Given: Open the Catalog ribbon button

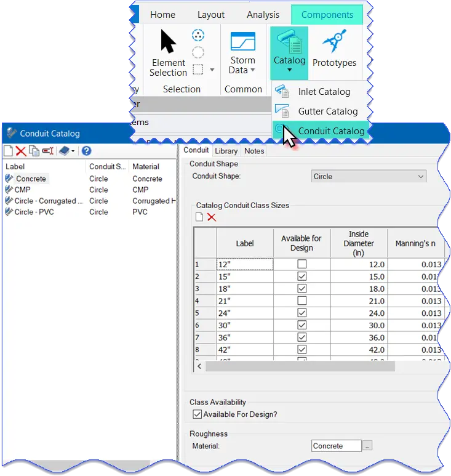Looking at the screenshot, I should tap(289, 52).
